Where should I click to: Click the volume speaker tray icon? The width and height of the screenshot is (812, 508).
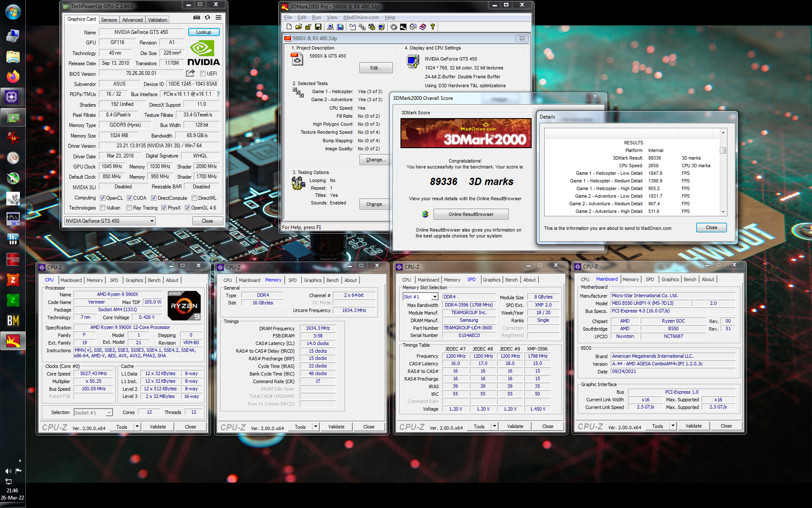coord(8,471)
